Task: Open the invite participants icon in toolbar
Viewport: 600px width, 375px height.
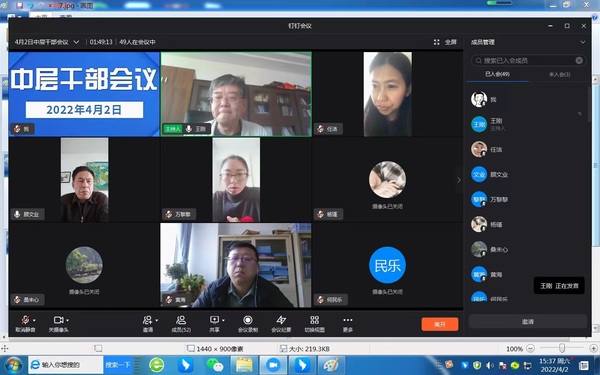Action: (x=147, y=323)
